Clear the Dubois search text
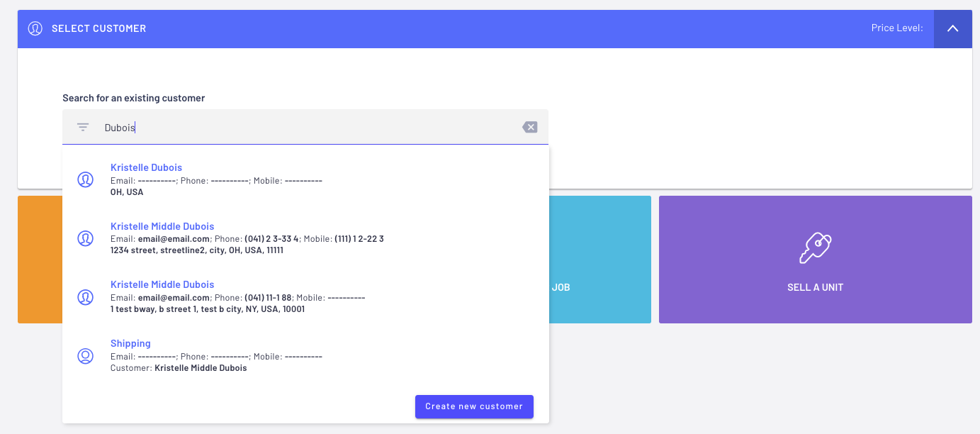This screenshot has width=980, height=434. click(529, 128)
